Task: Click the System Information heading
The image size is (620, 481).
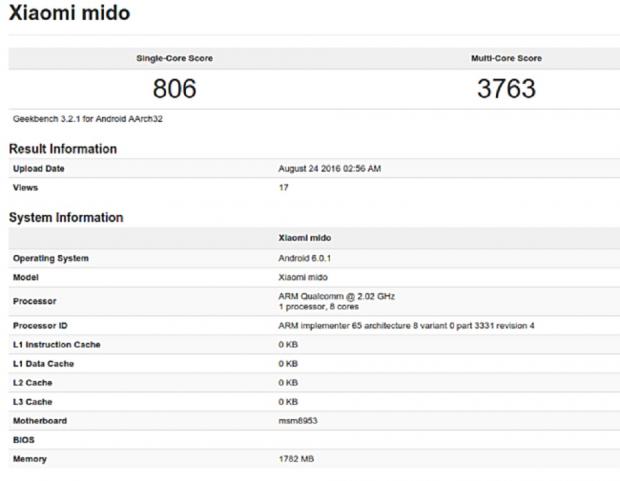Action: 66,217
